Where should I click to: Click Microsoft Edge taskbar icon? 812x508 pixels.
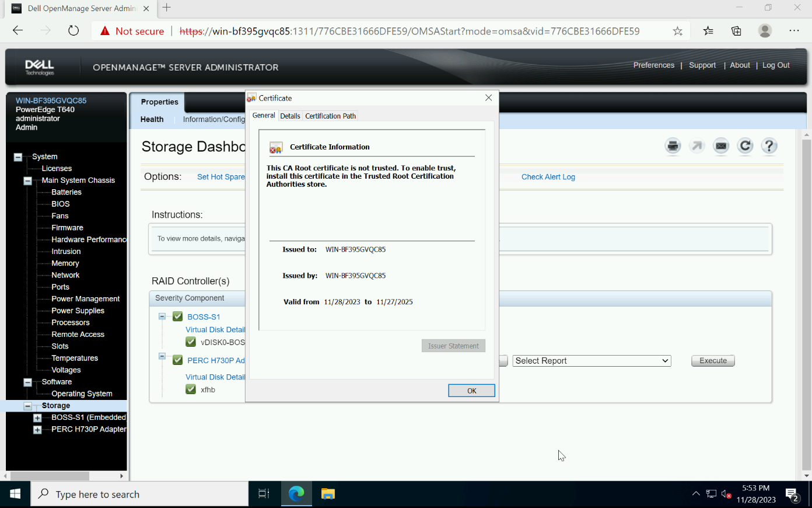click(x=296, y=494)
